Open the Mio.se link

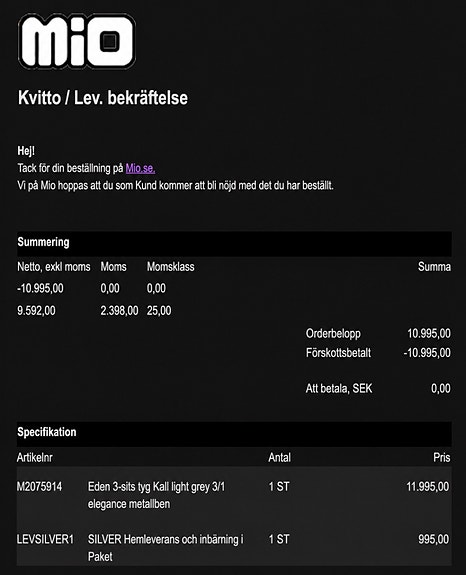[x=140, y=168]
